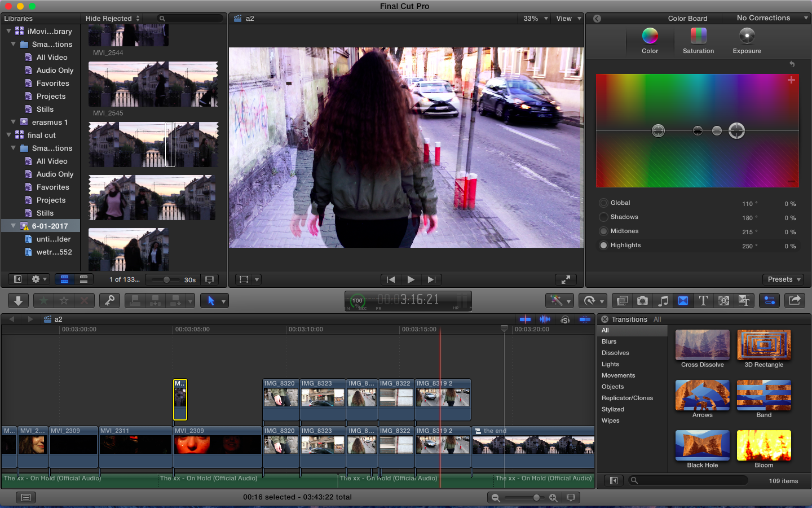Screen dimensions: 812x508
Task: Open the Titles browser T icon
Action: pyautogui.click(x=703, y=300)
